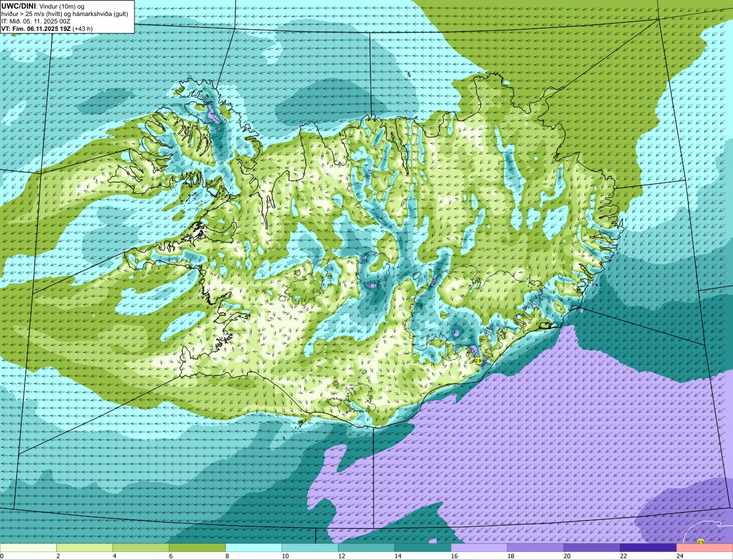Click the yellow 25 gust marker at the bottom right

(x=701, y=541)
